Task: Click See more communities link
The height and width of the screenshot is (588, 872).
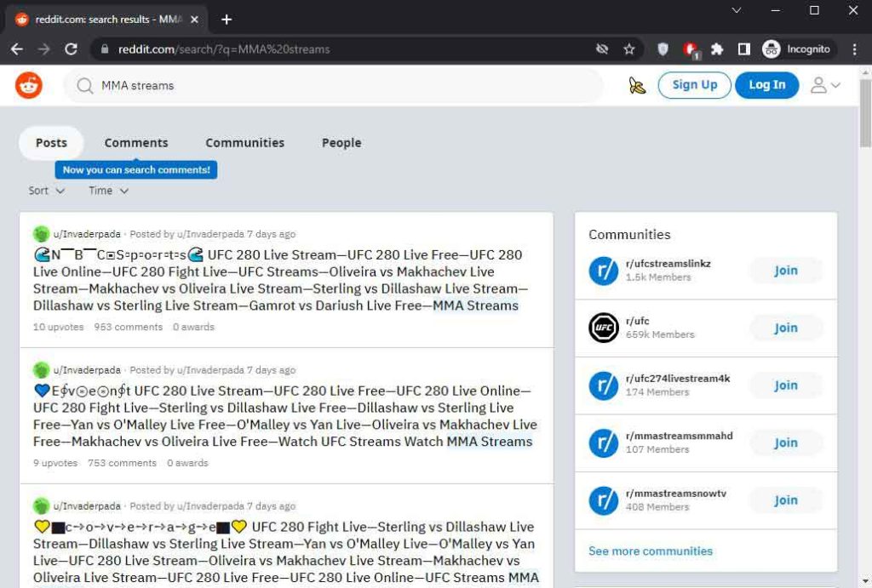Action: (x=650, y=551)
